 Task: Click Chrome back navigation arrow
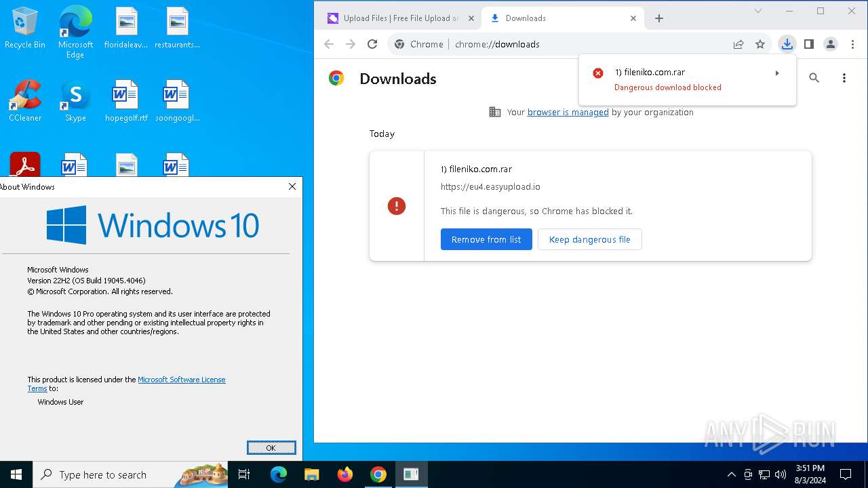click(329, 44)
